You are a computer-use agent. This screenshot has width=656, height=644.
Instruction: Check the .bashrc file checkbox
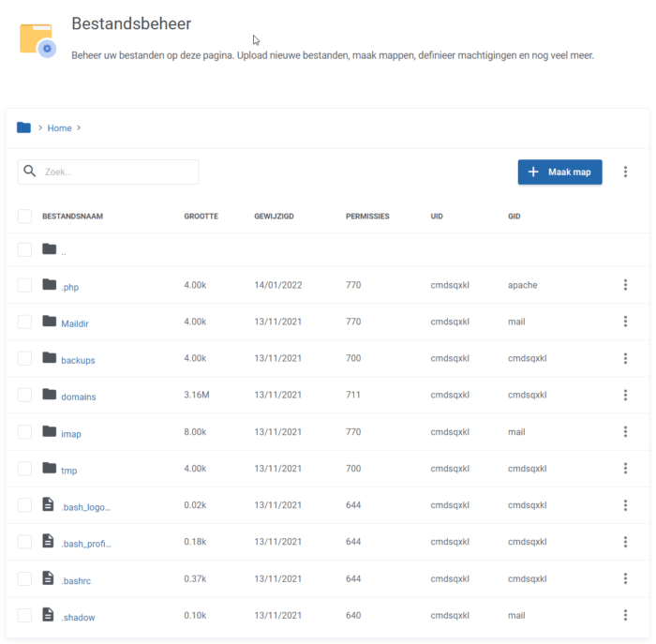click(24, 578)
